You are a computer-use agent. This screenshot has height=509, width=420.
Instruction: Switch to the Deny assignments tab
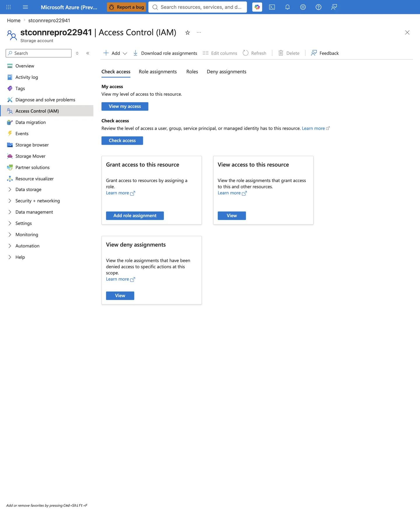(227, 72)
